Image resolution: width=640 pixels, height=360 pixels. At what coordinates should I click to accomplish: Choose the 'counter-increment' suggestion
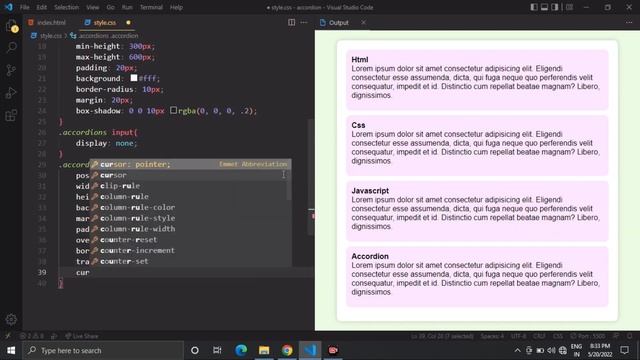pyautogui.click(x=190, y=250)
